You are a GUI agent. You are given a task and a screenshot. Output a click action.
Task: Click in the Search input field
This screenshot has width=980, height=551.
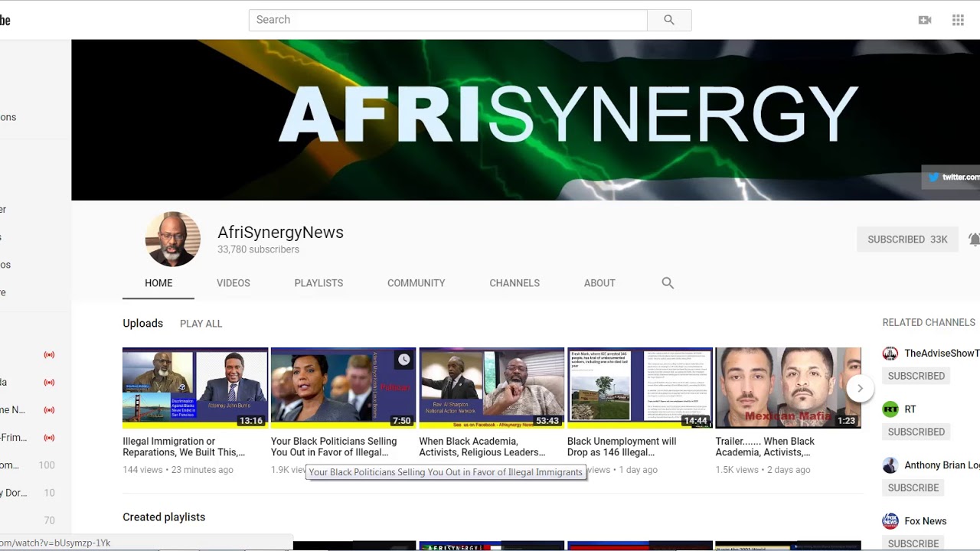coord(448,20)
